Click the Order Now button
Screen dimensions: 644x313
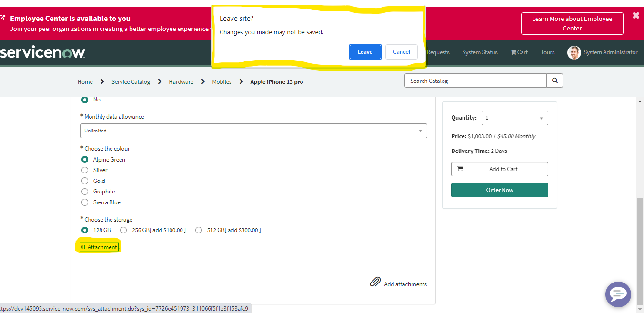[500, 190]
